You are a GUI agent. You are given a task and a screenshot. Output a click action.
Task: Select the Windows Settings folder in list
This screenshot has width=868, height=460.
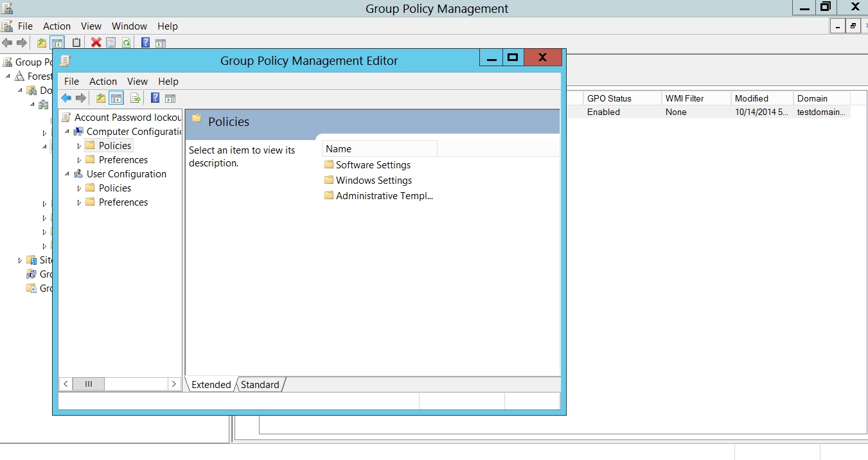[373, 181]
